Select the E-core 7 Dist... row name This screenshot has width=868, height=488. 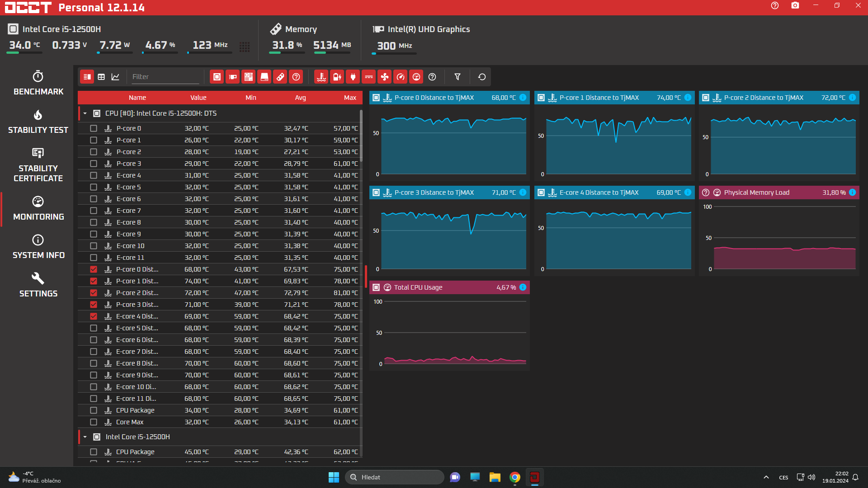click(x=137, y=352)
